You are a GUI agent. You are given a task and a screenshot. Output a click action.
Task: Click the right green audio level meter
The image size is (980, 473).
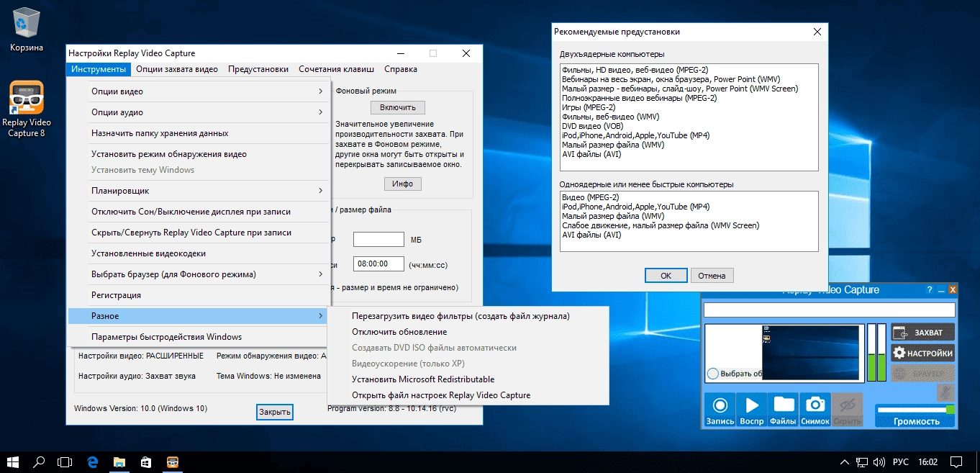[882, 353]
